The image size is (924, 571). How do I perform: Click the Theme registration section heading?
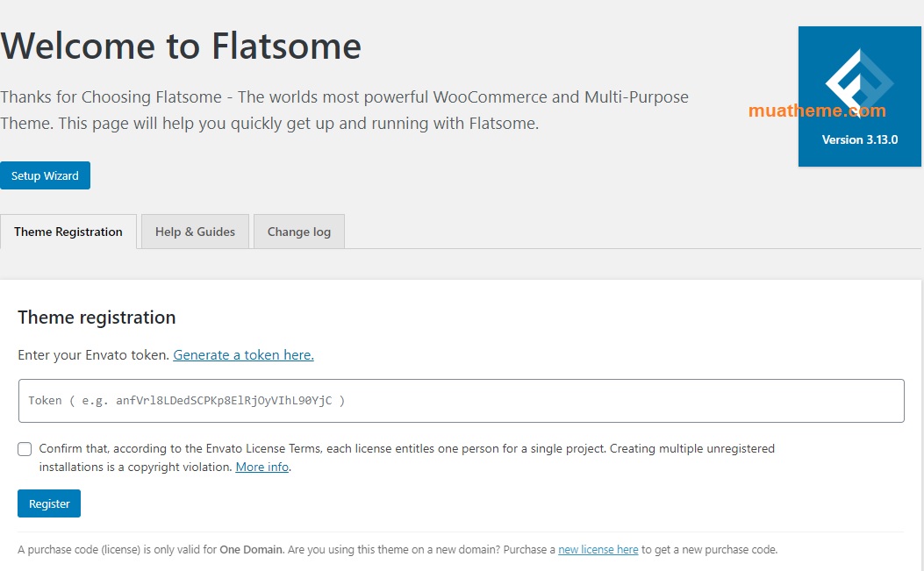pos(97,318)
